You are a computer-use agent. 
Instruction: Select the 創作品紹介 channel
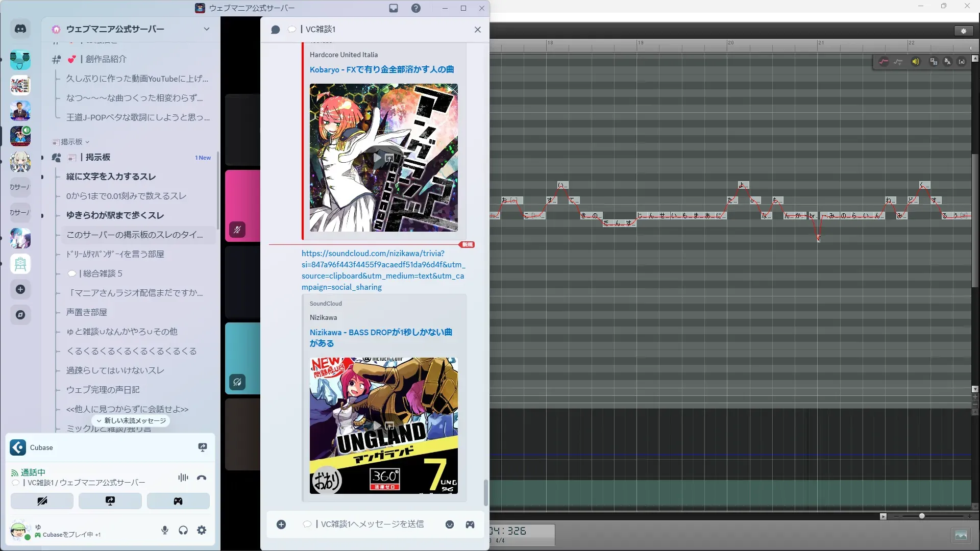click(x=106, y=59)
